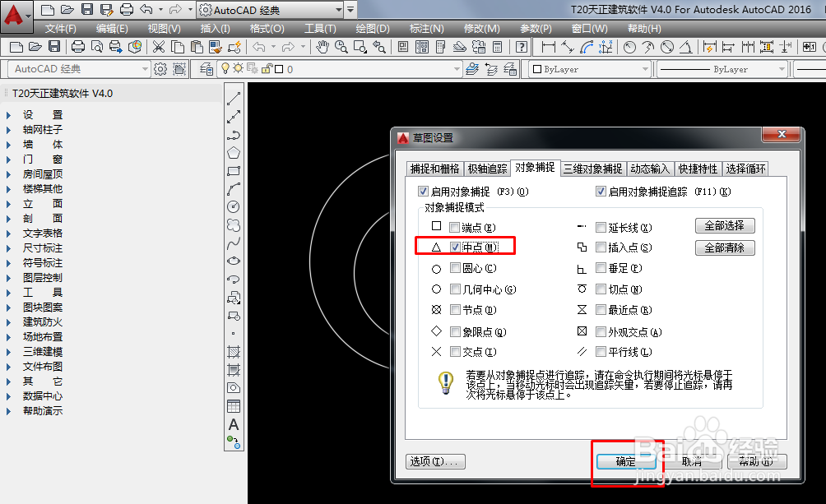The width and height of the screenshot is (826, 504).
Task: Click the Workspace settings gear icon
Action: coord(160,69)
